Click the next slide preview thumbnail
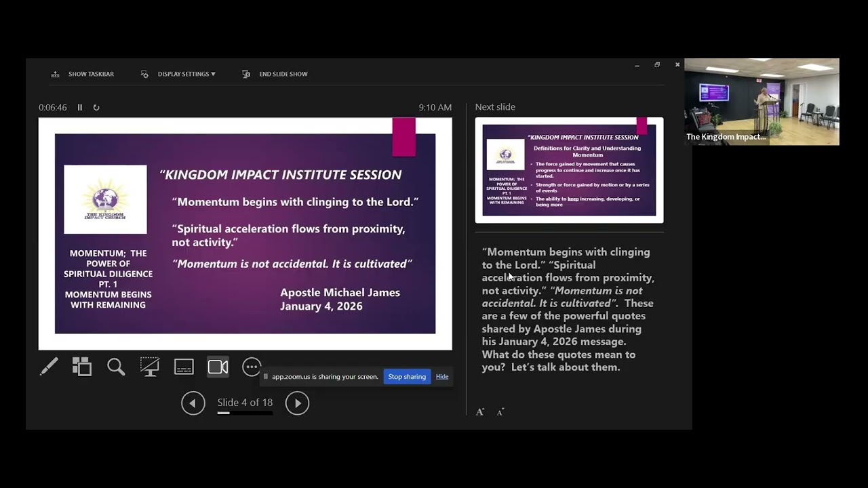The image size is (868, 488). 569,170
